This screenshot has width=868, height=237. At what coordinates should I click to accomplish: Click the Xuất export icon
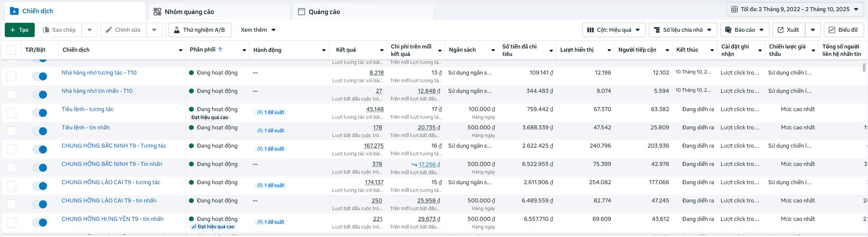click(x=780, y=30)
